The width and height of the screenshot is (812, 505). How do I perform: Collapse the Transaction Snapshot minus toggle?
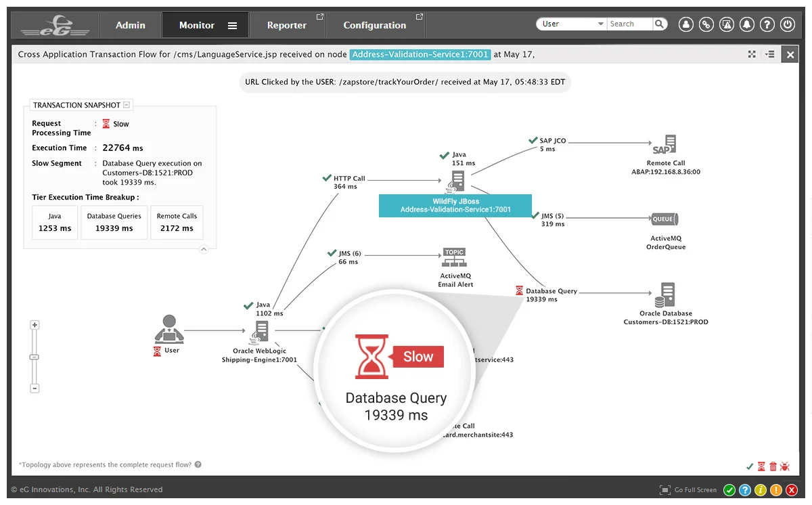(x=127, y=105)
